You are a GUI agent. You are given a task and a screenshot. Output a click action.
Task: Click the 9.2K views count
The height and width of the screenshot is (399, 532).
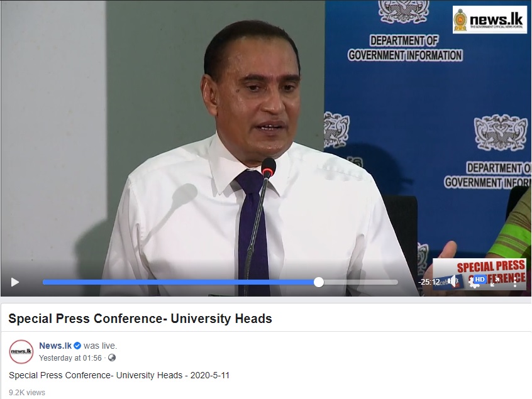27,392
